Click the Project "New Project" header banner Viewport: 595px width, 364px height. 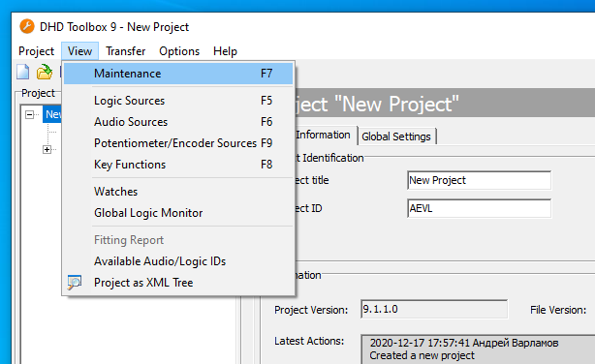coord(445,104)
